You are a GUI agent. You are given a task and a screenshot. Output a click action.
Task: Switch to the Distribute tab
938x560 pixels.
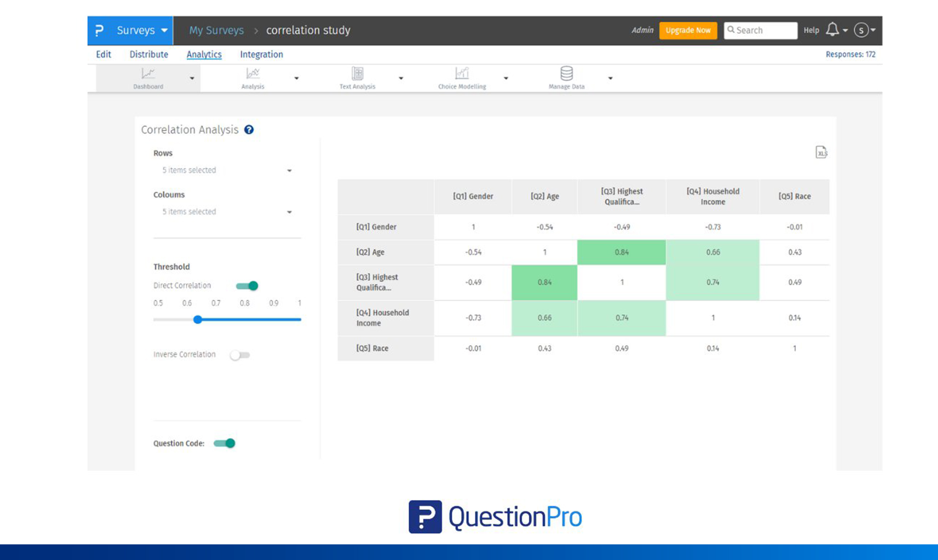coord(149,54)
